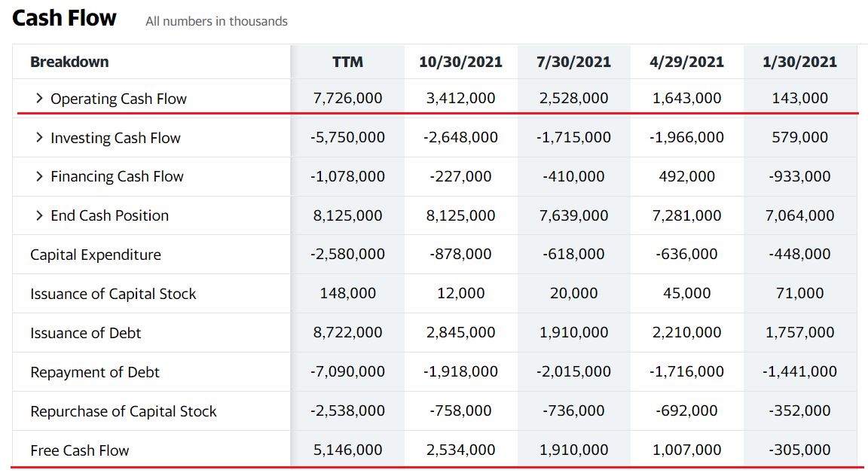Expand the Investing Cash Flow row

(x=38, y=137)
